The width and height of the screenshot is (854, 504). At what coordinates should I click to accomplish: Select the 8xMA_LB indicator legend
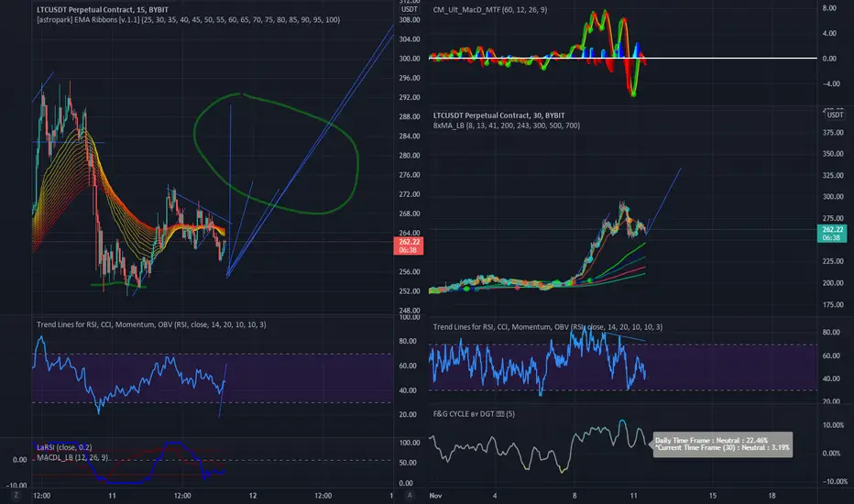(507, 126)
